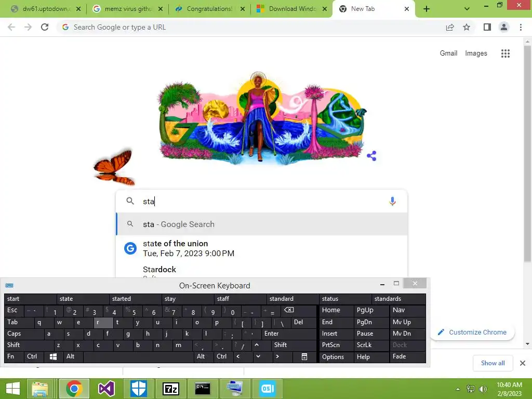Bookmark this tab with the star icon
The image size is (532, 399).
tap(467, 27)
